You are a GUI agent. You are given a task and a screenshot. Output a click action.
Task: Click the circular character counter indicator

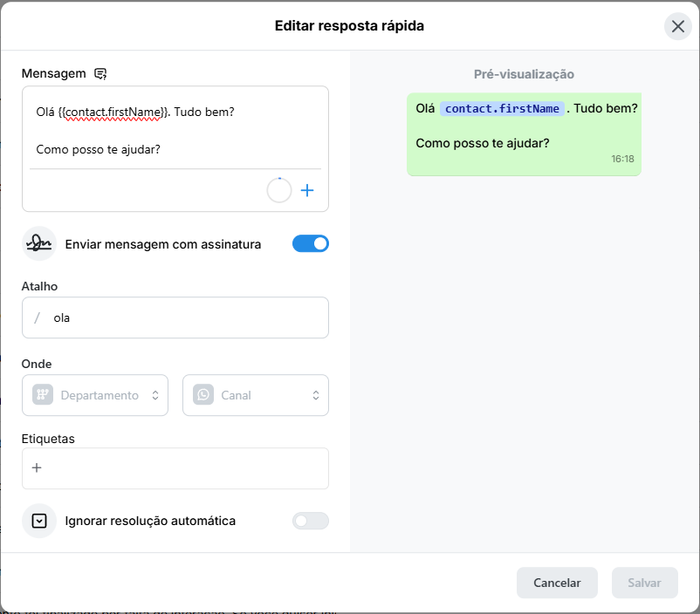pos(278,190)
